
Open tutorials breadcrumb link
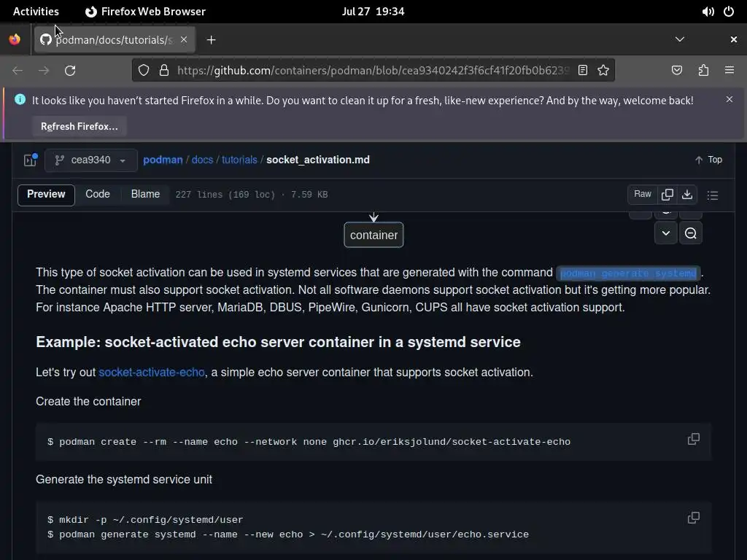pyautogui.click(x=239, y=160)
